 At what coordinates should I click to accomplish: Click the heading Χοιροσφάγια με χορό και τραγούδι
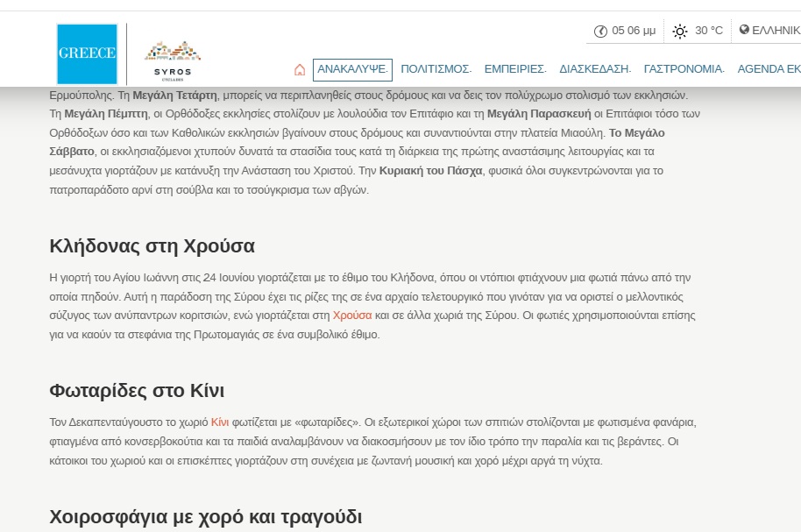pyautogui.click(x=206, y=516)
